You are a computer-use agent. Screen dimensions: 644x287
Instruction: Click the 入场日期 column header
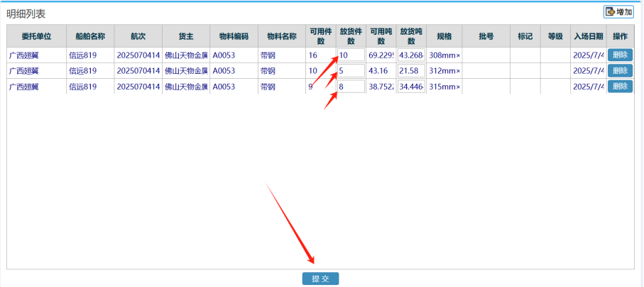pyautogui.click(x=589, y=36)
